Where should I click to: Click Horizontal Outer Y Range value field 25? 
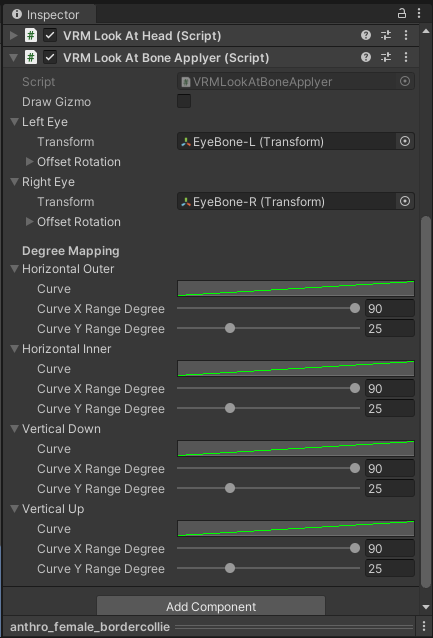coord(390,328)
